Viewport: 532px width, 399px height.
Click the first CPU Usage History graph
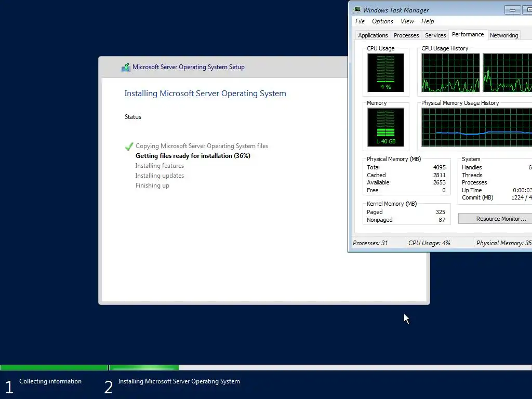tap(450, 73)
